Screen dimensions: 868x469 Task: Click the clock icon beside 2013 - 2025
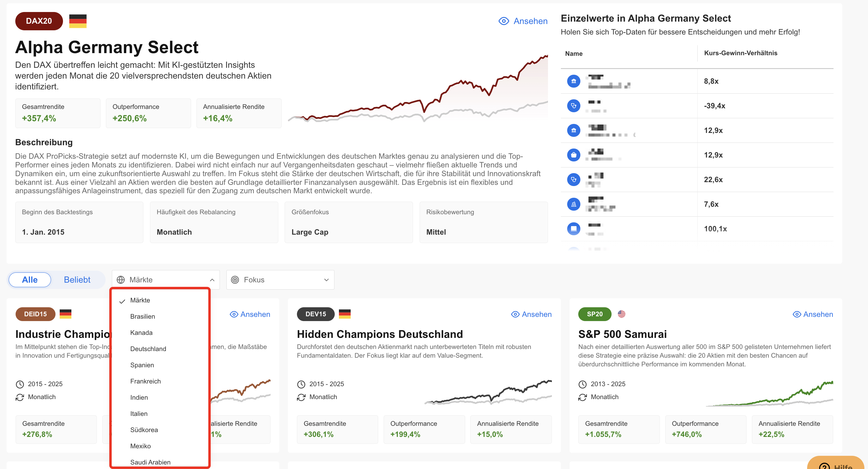click(582, 384)
